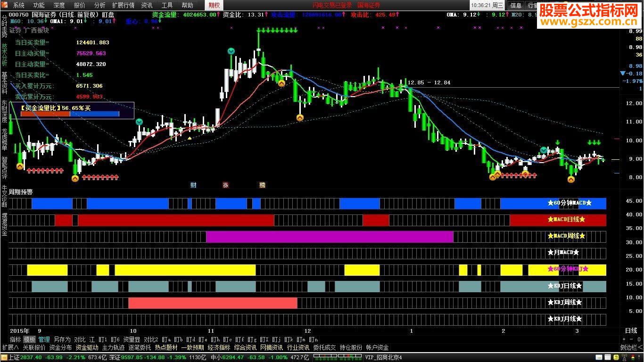644x362 pixels.
Task: Select the 资量显 template
Action: [x=132, y=339]
